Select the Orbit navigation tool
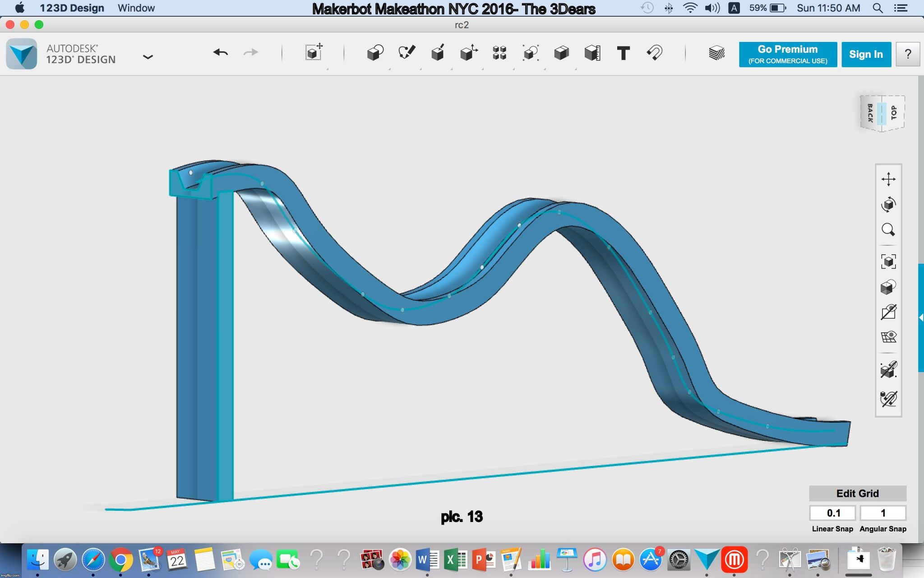This screenshot has width=924, height=578. (x=888, y=204)
